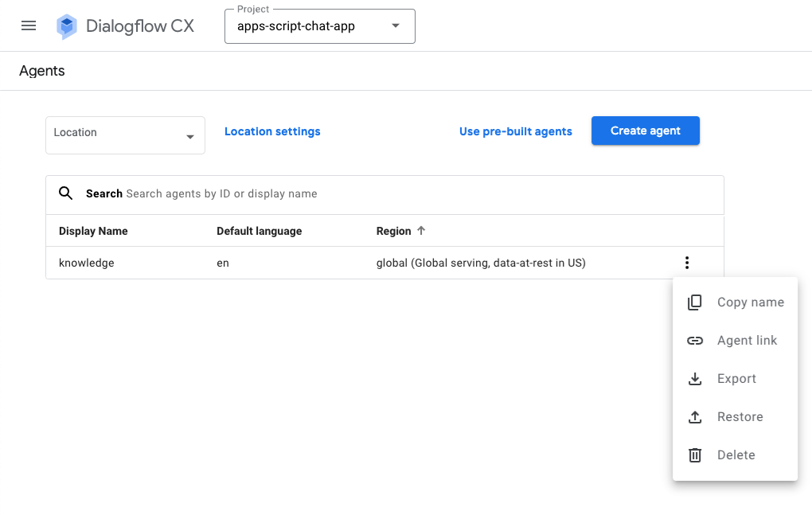Open the Location settings link
The image size is (812, 515).
point(272,131)
